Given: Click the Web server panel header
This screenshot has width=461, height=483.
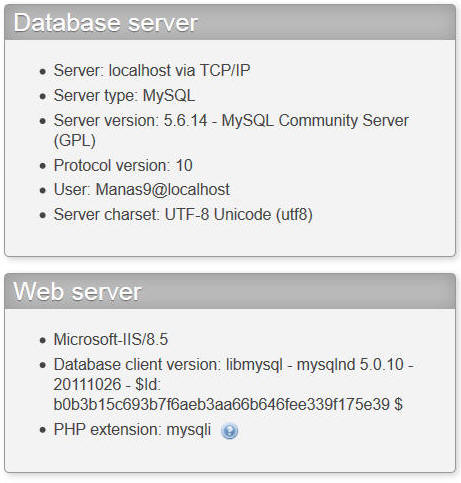Looking at the screenshot, I should coord(230,291).
